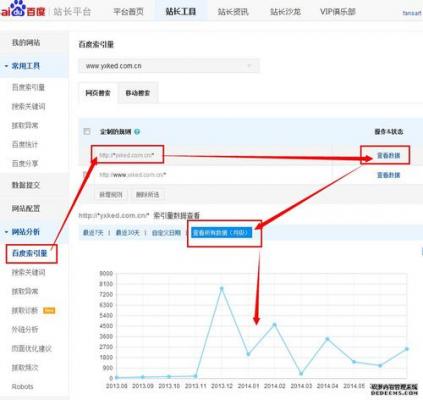Switch to the 移动搜索 tab
This screenshot has width=423, height=400.
point(138,93)
